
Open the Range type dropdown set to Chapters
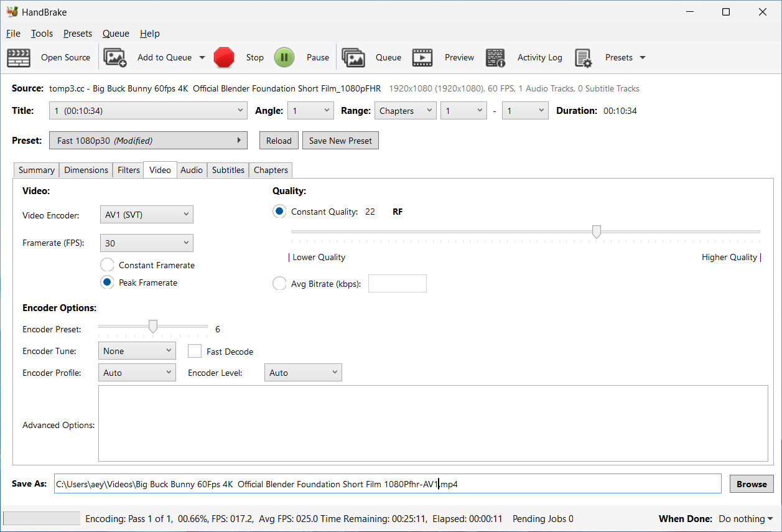click(405, 111)
